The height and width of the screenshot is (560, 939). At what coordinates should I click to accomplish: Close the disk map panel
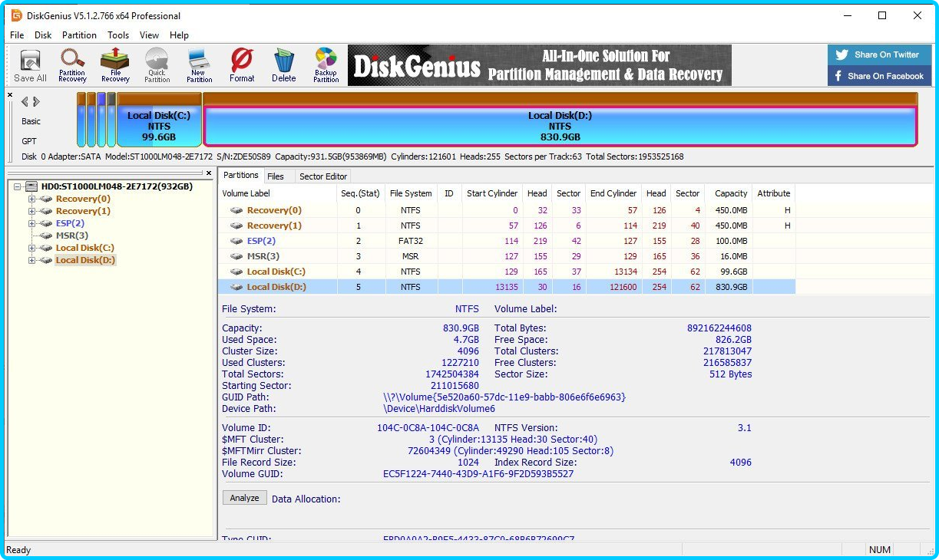pos(10,95)
